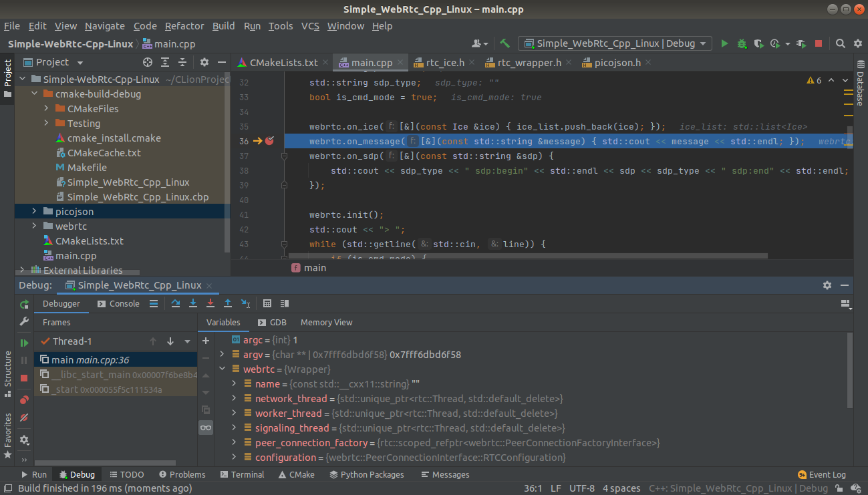Resume program green icon in Debug sidebar

pos(24,343)
